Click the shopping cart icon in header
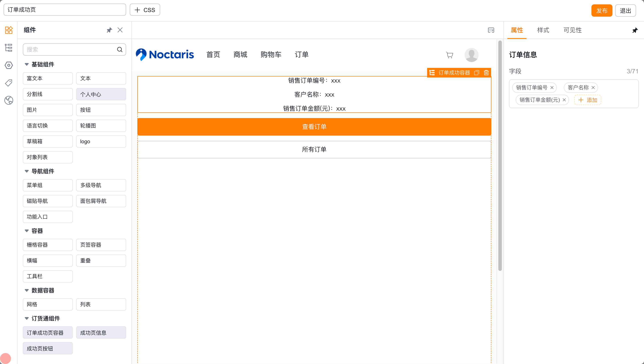Image resolution: width=644 pixels, height=364 pixels. click(449, 55)
